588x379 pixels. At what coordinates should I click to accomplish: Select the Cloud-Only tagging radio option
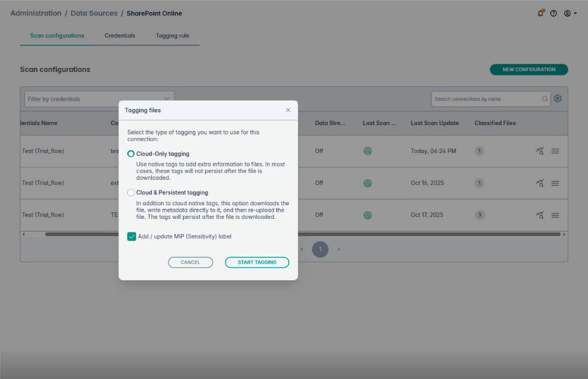[131, 154]
